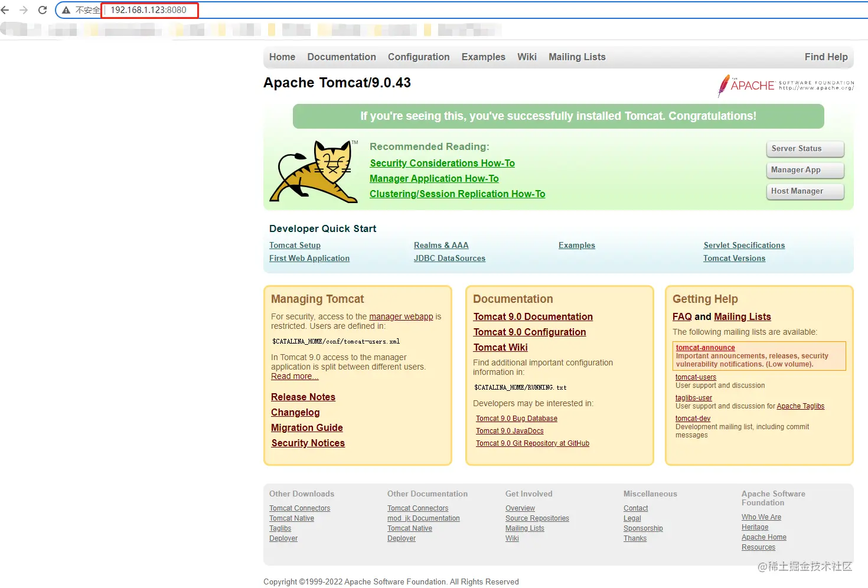868x588 pixels.
Task: Open Manager Application How-To link
Action: 434,178
